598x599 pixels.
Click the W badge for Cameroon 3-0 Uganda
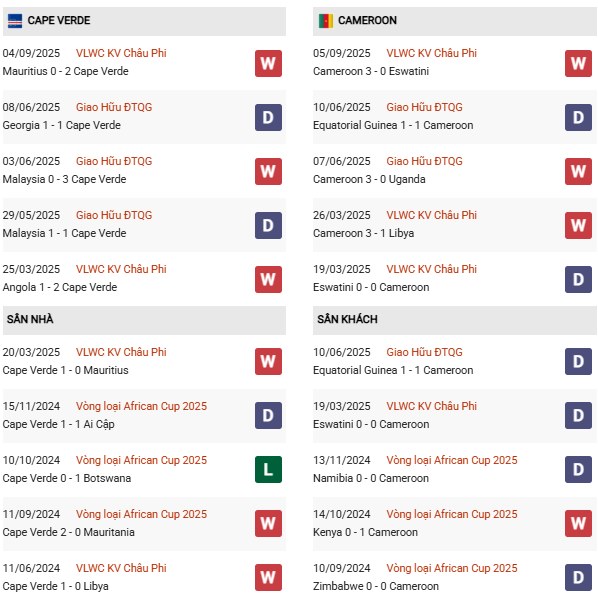tap(578, 172)
